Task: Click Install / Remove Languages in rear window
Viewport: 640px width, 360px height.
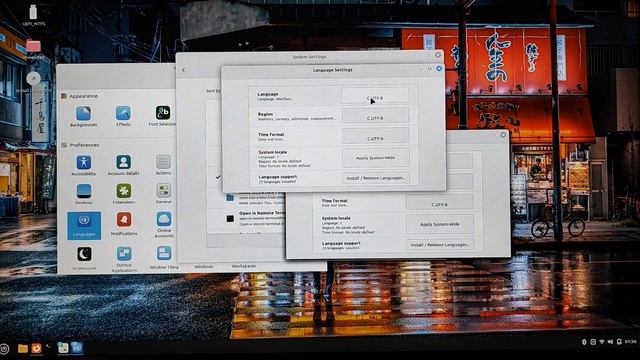Action: [440, 244]
